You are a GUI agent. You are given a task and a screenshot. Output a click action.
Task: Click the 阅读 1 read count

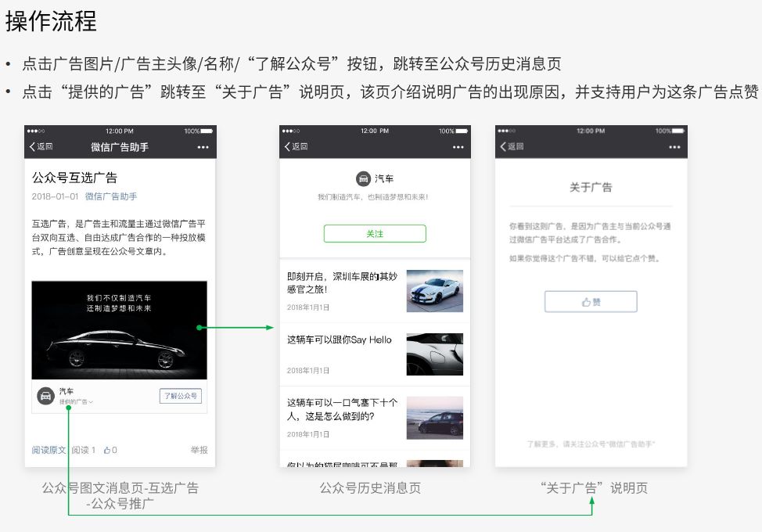click(x=84, y=450)
